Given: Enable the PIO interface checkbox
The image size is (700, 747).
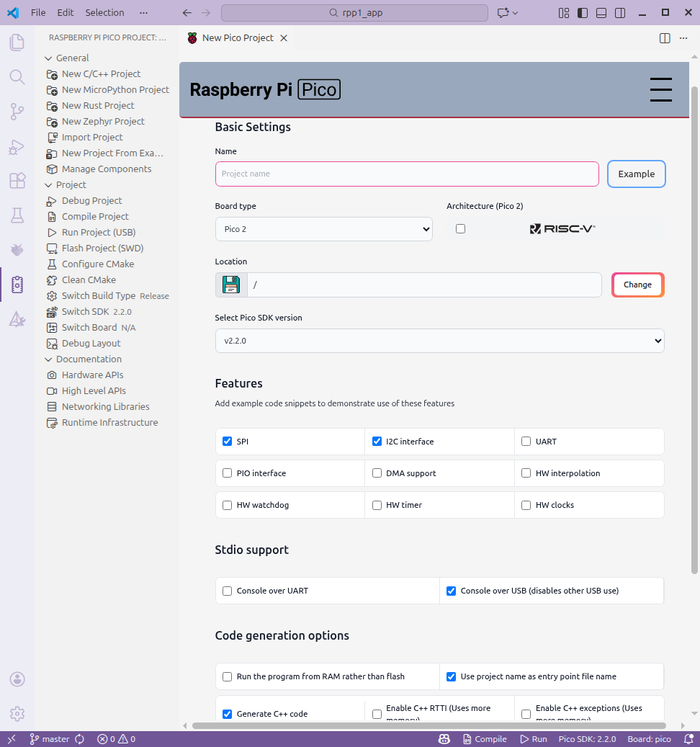Looking at the screenshot, I should (x=227, y=473).
